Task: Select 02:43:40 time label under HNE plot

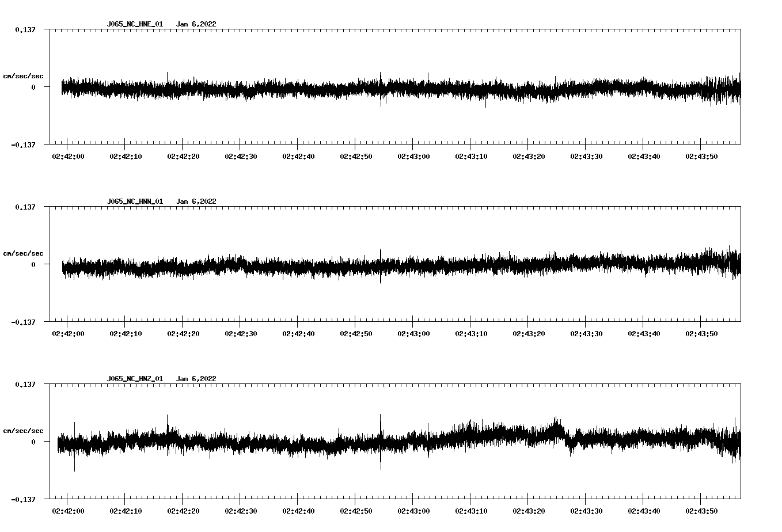Action: tap(644, 157)
